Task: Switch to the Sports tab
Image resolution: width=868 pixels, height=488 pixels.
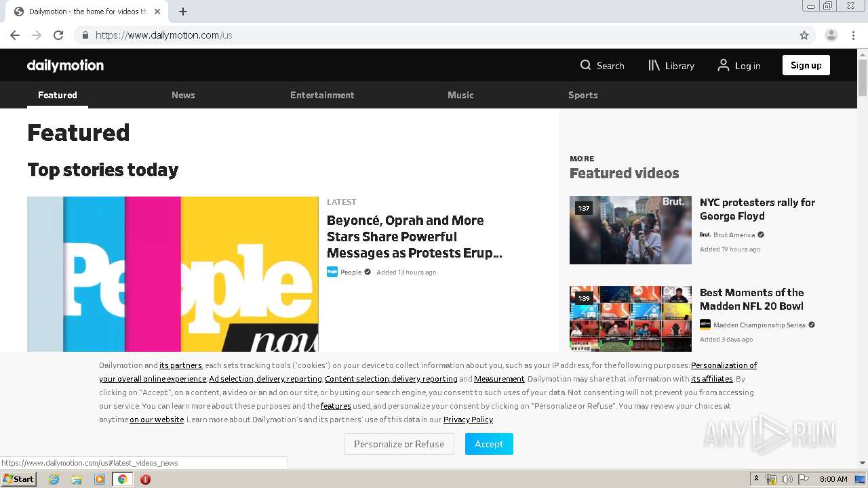Action: point(583,95)
